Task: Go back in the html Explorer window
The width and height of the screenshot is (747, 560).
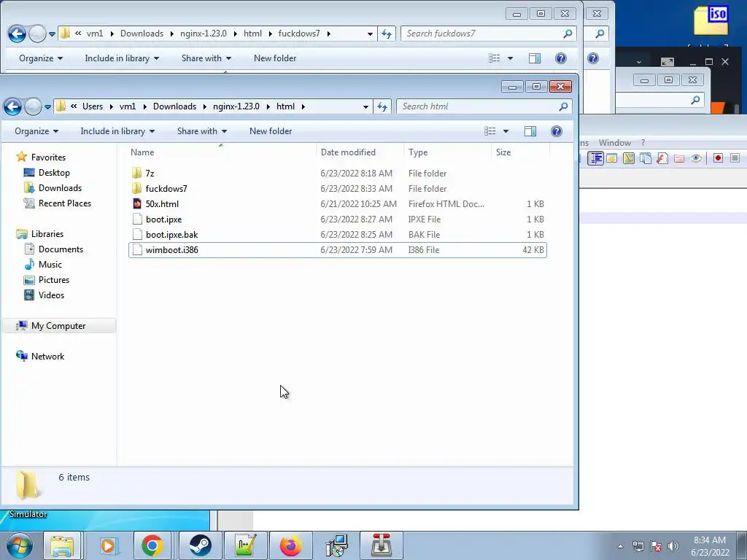Action: click(13, 106)
